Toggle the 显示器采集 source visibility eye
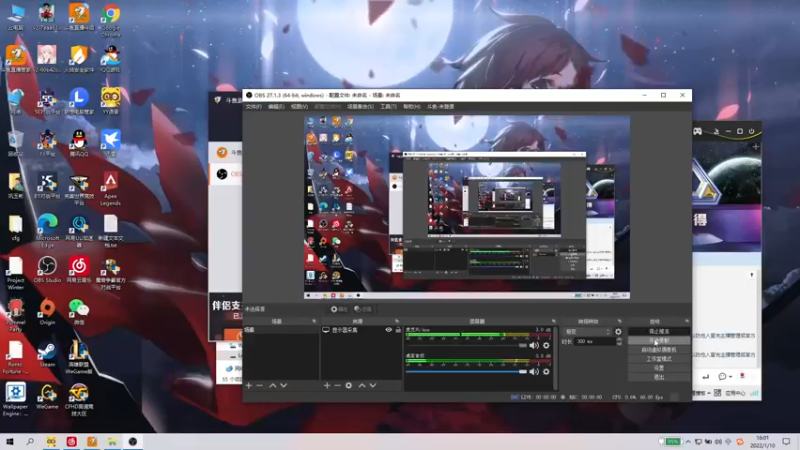Screen dimensions: 800x450 [389, 330]
